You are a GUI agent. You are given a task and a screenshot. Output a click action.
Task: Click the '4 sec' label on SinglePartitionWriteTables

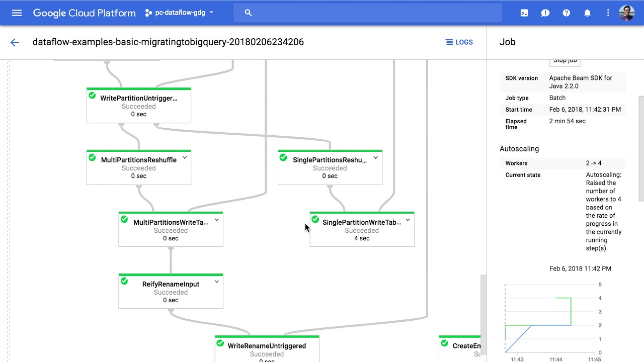[362, 238]
